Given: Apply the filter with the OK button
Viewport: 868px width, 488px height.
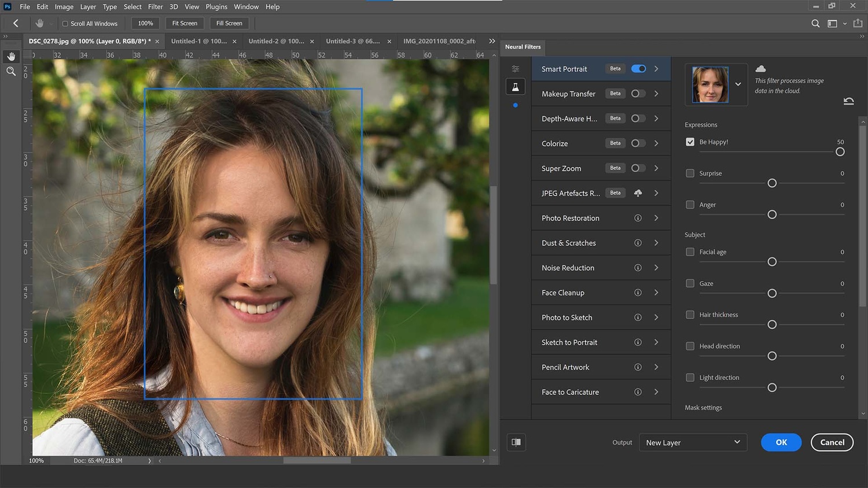Looking at the screenshot, I should pyautogui.click(x=781, y=442).
